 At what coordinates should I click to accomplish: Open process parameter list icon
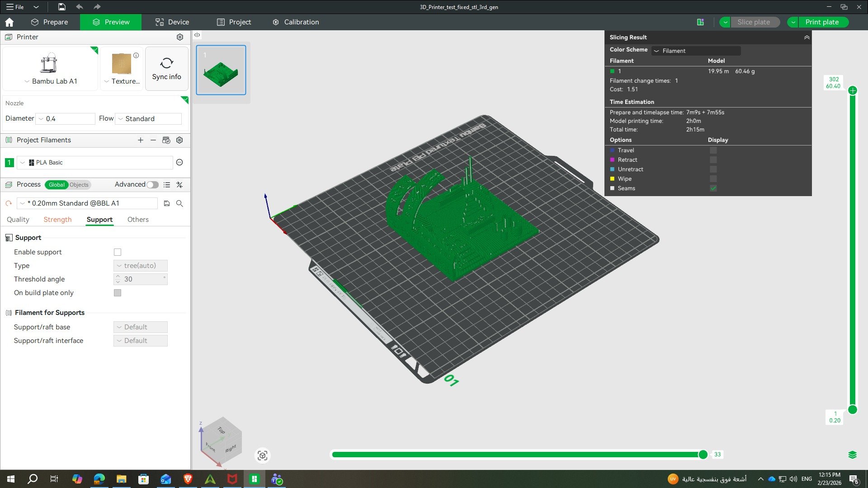[x=167, y=185]
